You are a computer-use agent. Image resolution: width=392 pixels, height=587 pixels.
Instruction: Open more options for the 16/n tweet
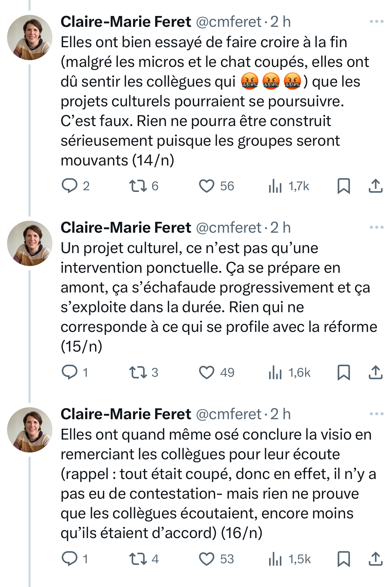[x=376, y=414]
